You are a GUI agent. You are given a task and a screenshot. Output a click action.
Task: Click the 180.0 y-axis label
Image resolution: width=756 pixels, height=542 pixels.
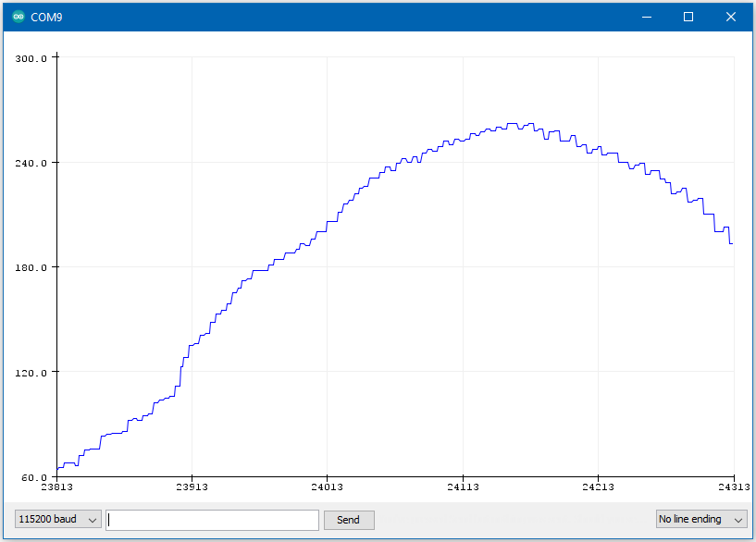point(31,268)
